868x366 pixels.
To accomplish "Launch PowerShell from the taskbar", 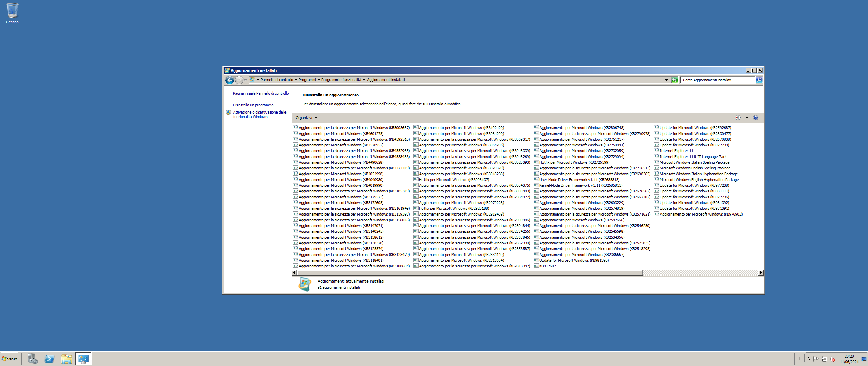I will 50,359.
